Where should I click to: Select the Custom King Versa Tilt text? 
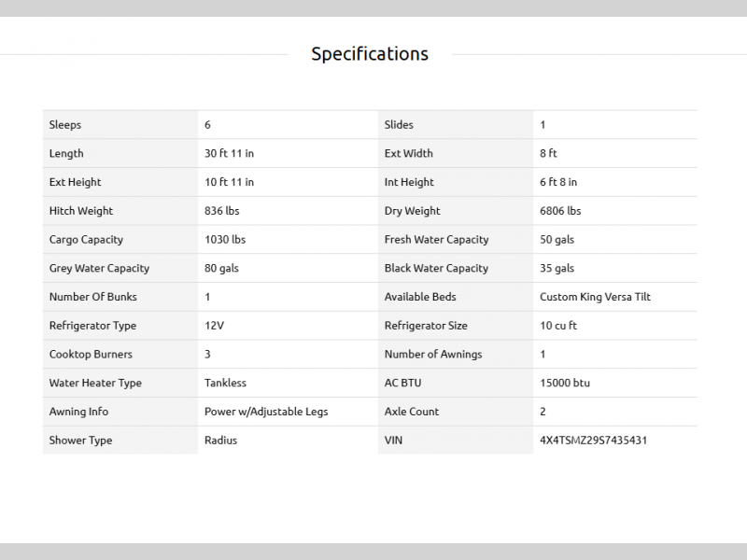595,298
